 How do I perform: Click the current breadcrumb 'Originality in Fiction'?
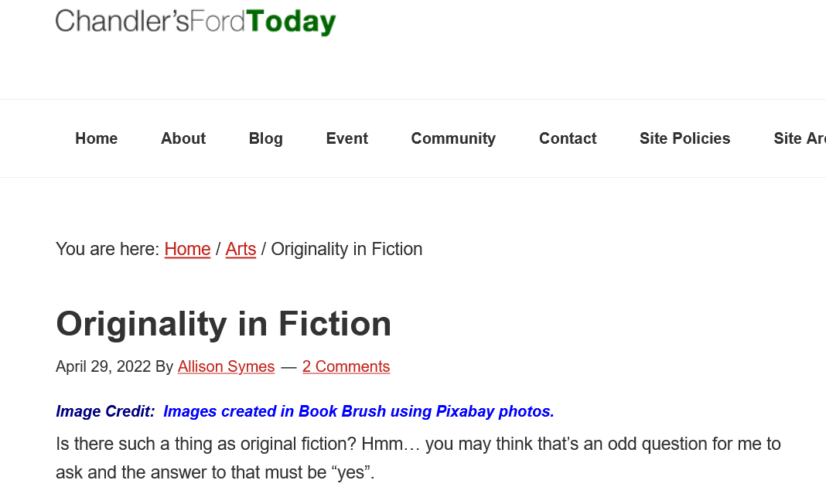(x=346, y=249)
